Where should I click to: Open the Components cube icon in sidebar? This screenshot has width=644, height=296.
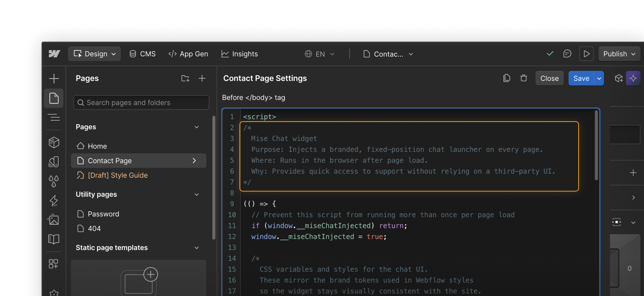click(x=54, y=142)
